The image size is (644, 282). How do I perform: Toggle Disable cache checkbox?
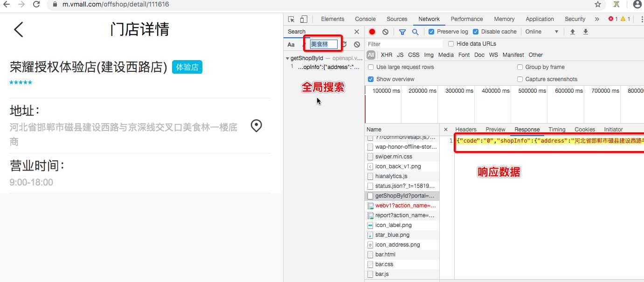tap(476, 32)
